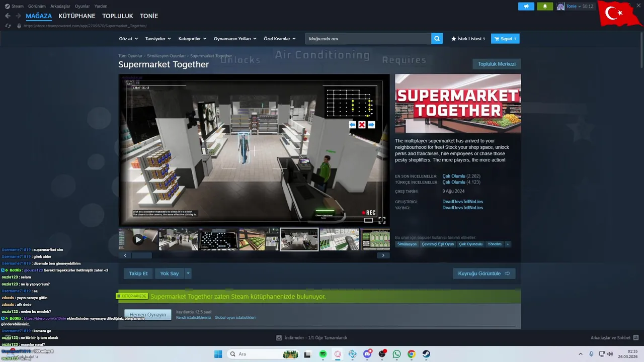This screenshot has width=644, height=362.
Task: Open the Steam menu
Action: click(x=15, y=6)
